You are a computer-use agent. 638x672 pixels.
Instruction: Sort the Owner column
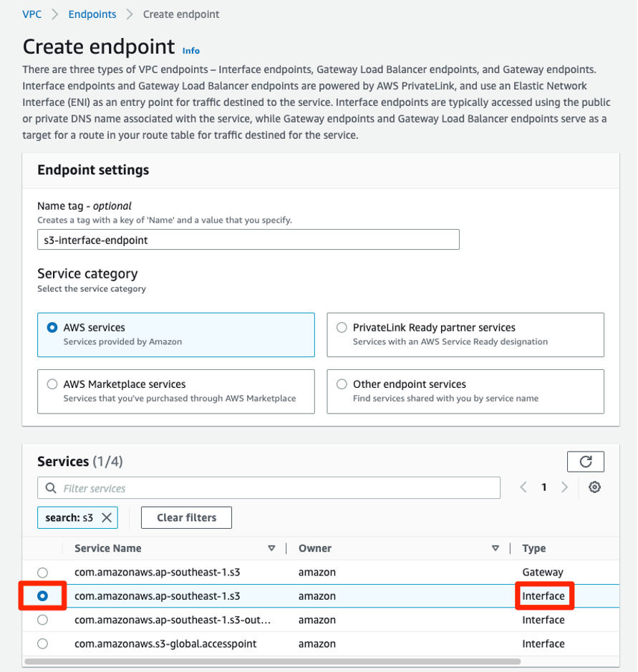(496, 547)
